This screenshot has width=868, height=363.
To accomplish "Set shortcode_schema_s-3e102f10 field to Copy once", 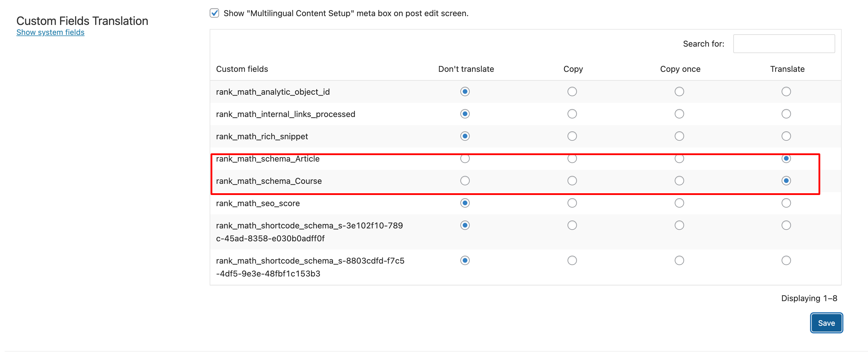I will [679, 225].
